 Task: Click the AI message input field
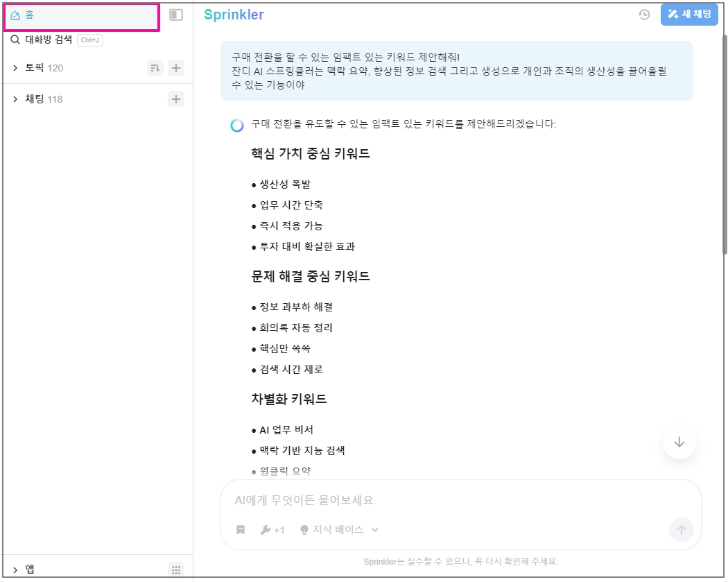[x=458, y=500]
